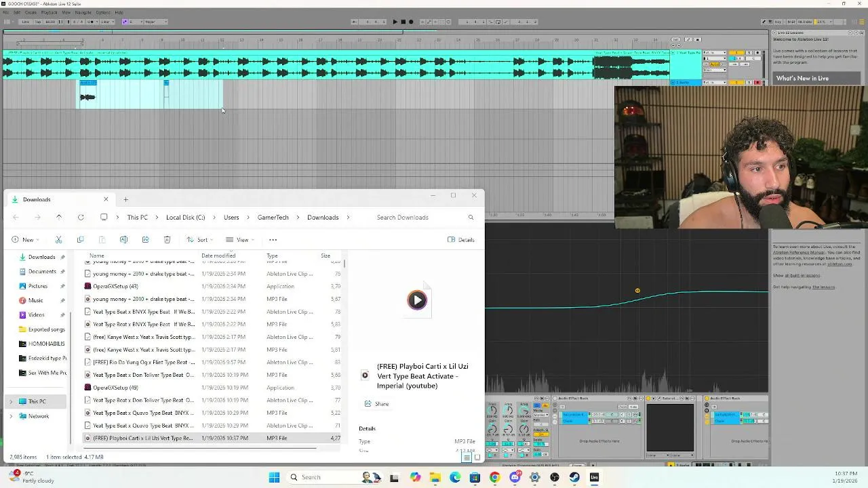Click the search magnifier icon in Explorer
The image size is (868, 488).
(x=471, y=218)
